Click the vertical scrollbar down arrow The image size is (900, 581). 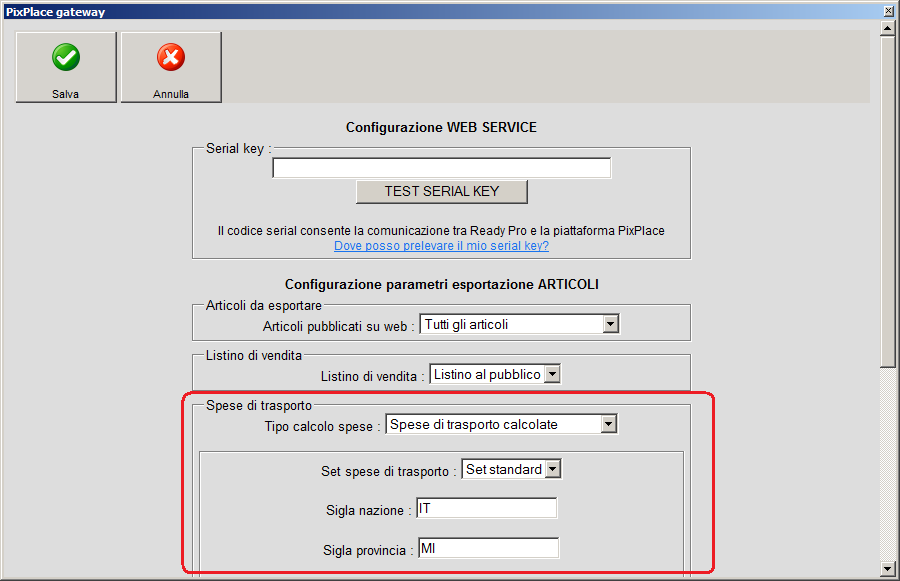pos(888,568)
